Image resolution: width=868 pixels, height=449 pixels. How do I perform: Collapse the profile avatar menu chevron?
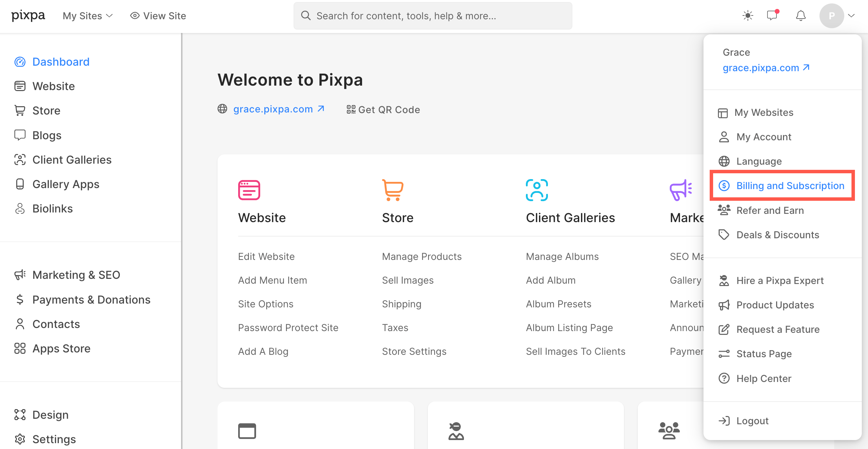(851, 16)
